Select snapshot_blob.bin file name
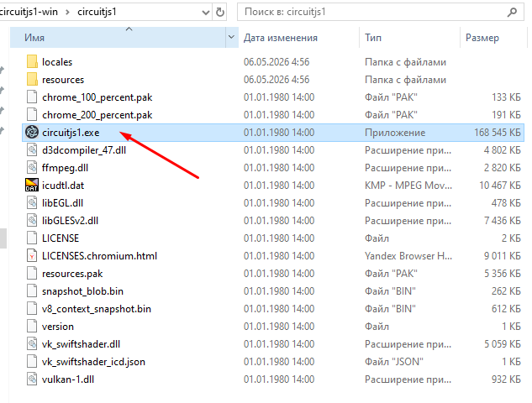Viewport: 532px width, 403px height. click(x=82, y=291)
